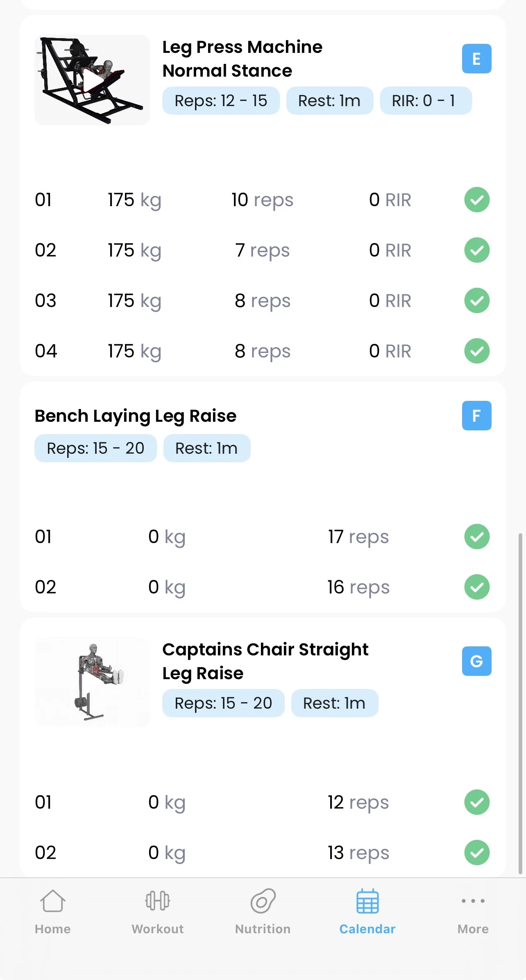Edit the 10 reps field of set 01
526x980 pixels.
coord(262,200)
